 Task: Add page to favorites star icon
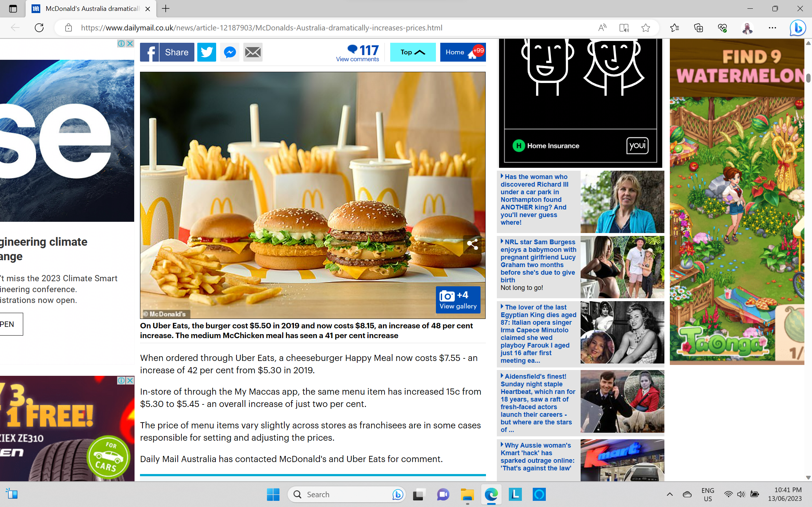646,28
